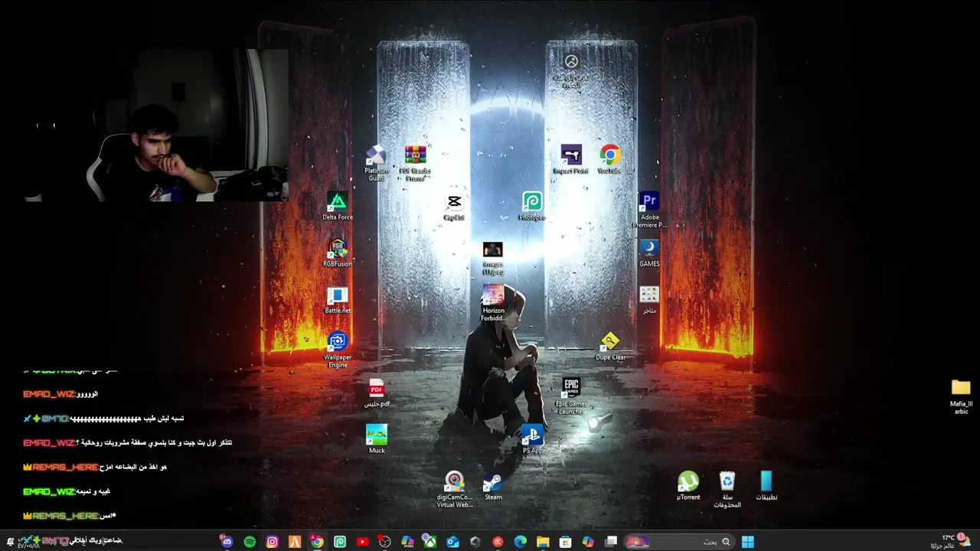Image resolution: width=980 pixels, height=551 pixels.
Task: Open the YouTube app in the taskbar
Action: click(362, 542)
